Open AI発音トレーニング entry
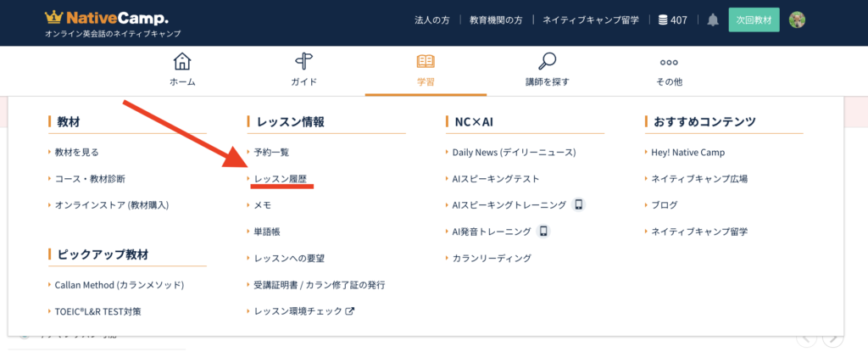The width and height of the screenshot is (868, 352). 492,232
